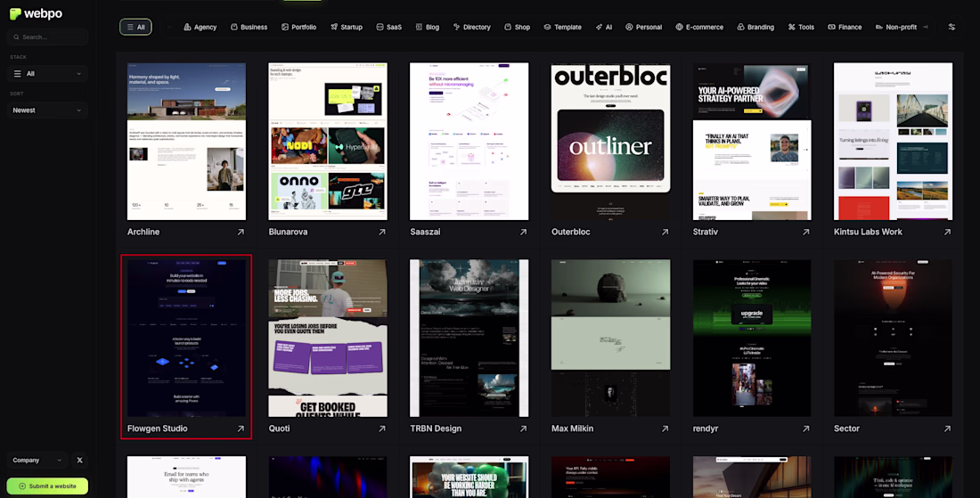Screen dimensions: 980x498
Task: Filter by Blog category
Action: [428, 27]
